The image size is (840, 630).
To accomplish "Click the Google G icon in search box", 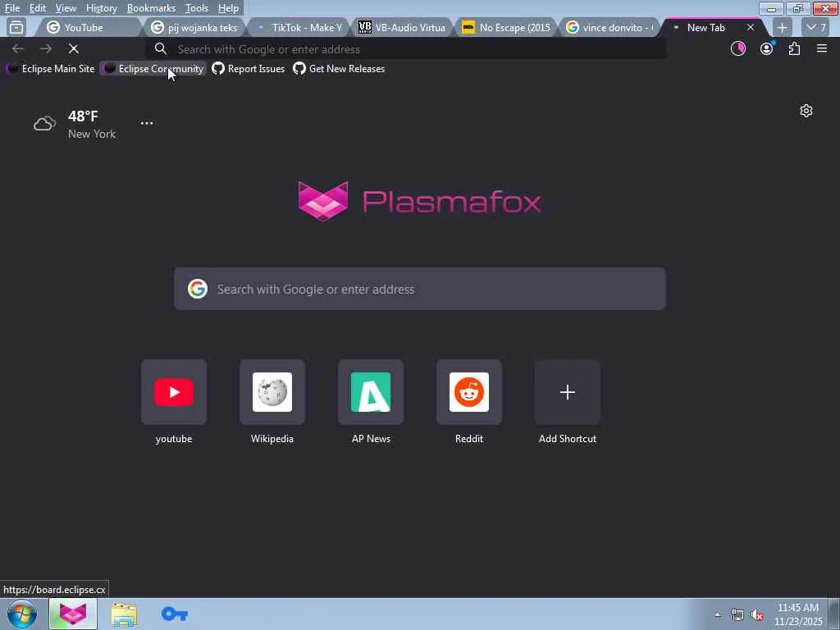I will click(x=198, y=290).
